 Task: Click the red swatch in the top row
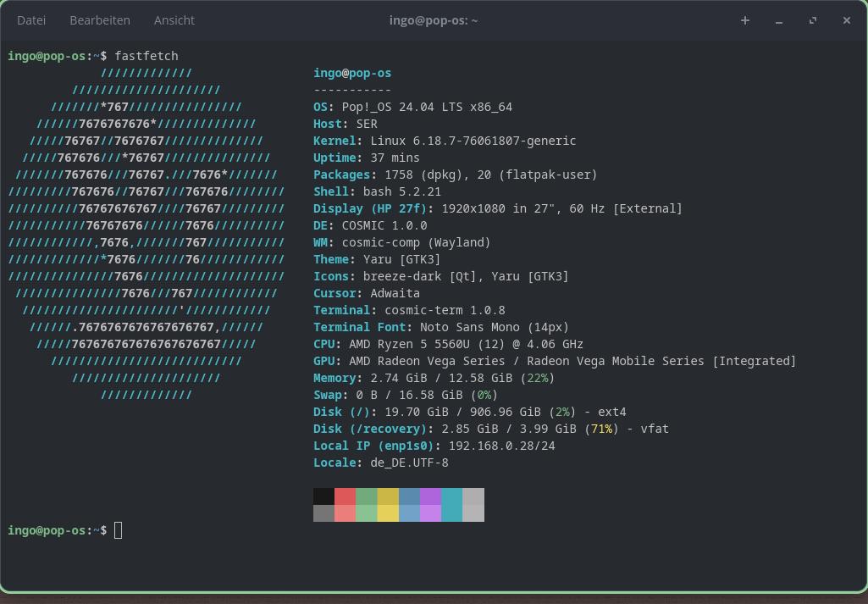[x=345, y=496]
